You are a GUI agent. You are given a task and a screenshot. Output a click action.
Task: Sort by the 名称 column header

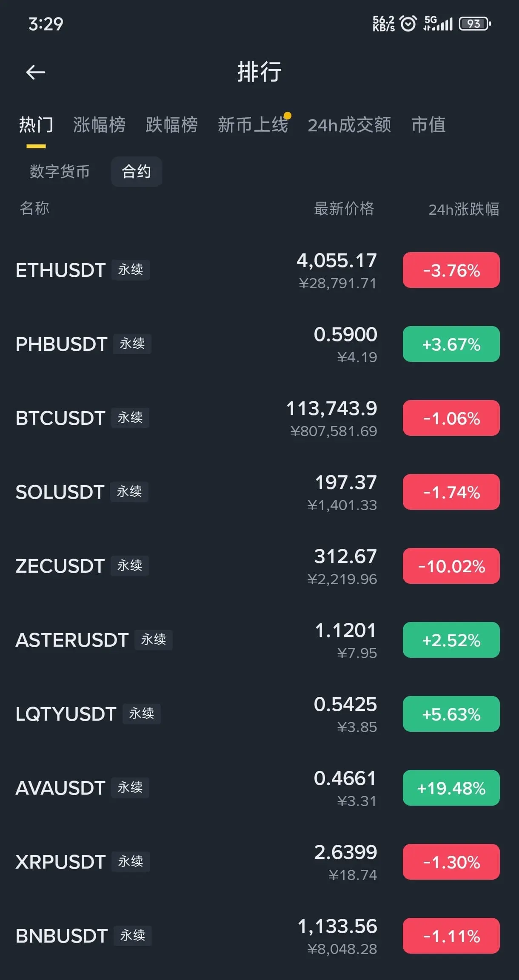coord(34,208)
